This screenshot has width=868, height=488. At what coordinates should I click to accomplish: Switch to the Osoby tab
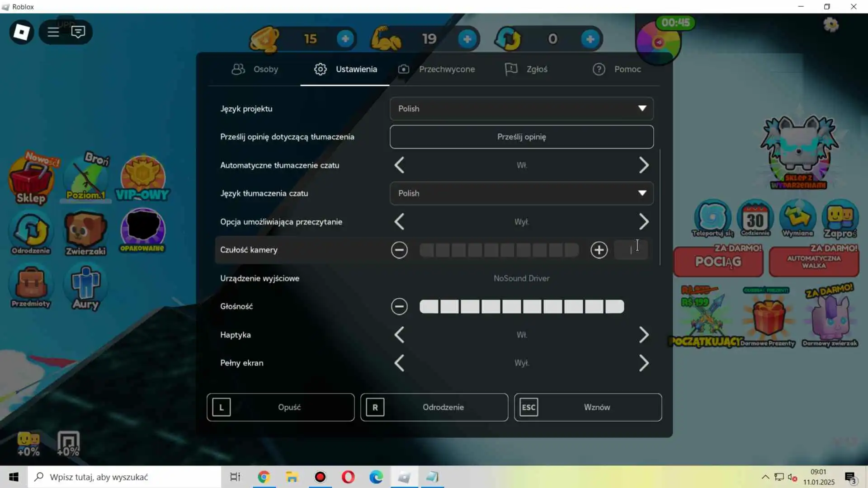[255, 70]
